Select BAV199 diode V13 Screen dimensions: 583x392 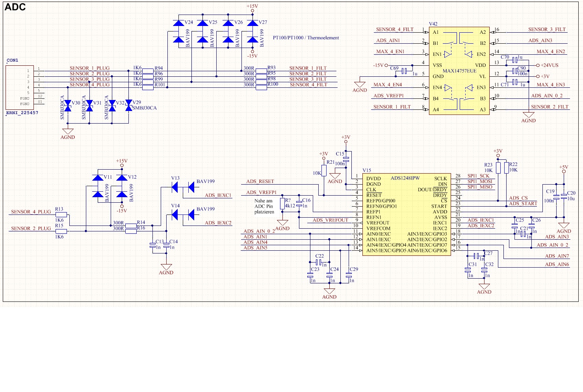click(x=175, y=187)
